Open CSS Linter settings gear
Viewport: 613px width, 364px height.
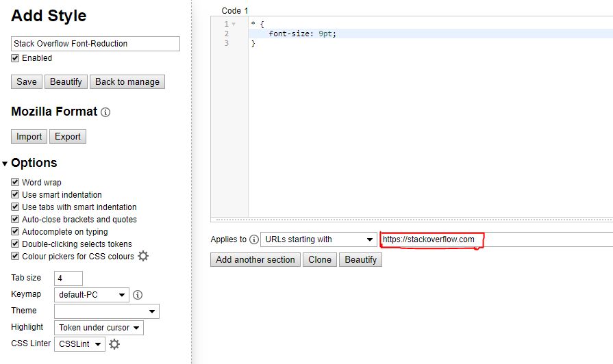[114, 344]
